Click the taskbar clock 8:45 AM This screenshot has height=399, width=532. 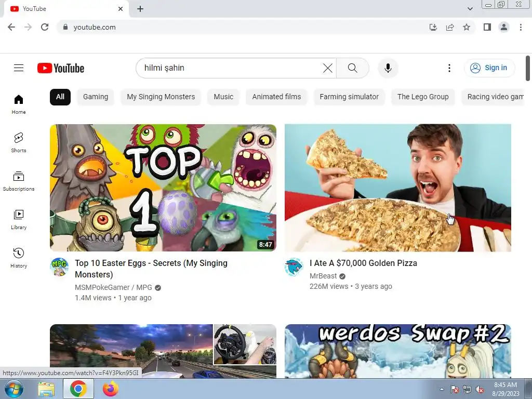pos(506,389)
